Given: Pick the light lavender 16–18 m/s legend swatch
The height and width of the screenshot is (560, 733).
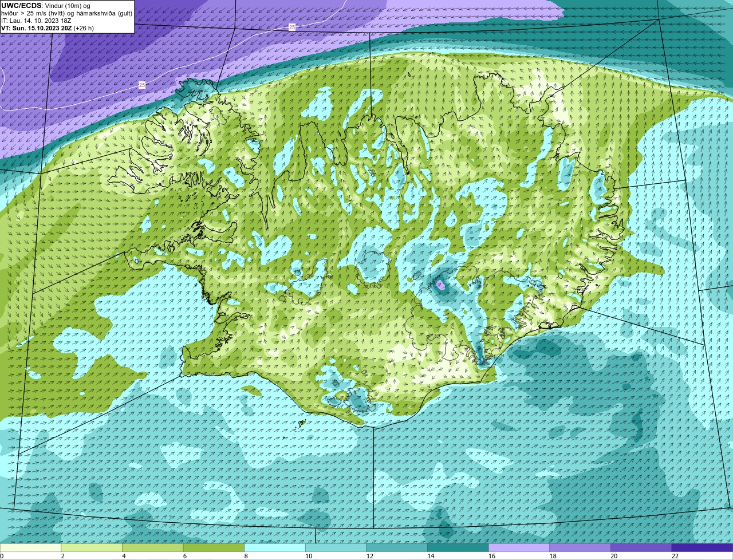Looking at the screenshot, I should (x=519, y=547).
